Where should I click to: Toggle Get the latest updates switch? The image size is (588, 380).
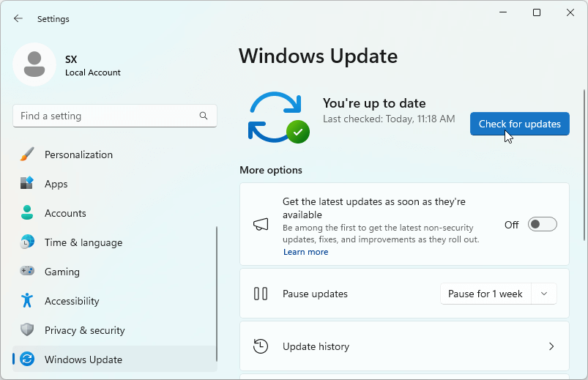(543, 224)
